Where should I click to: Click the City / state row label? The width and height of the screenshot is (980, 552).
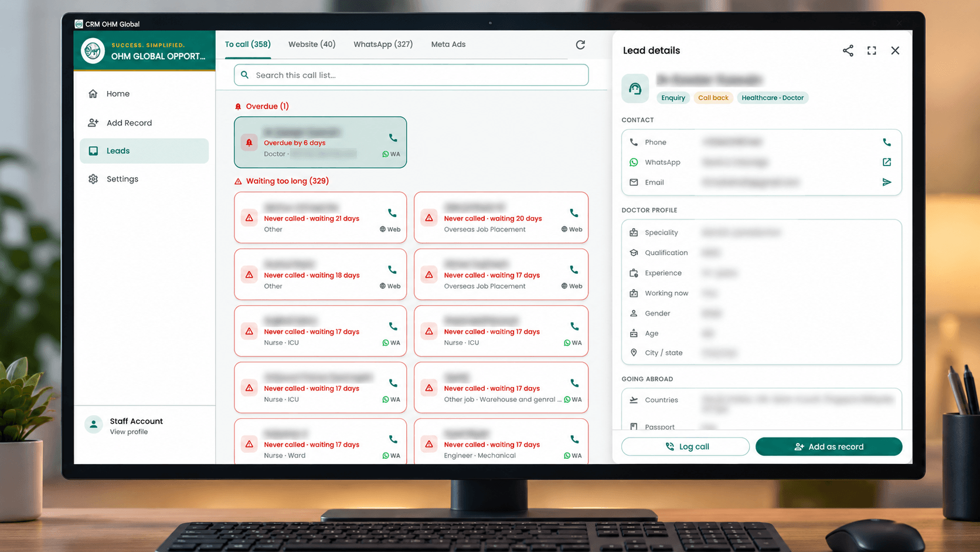[663, 353]
